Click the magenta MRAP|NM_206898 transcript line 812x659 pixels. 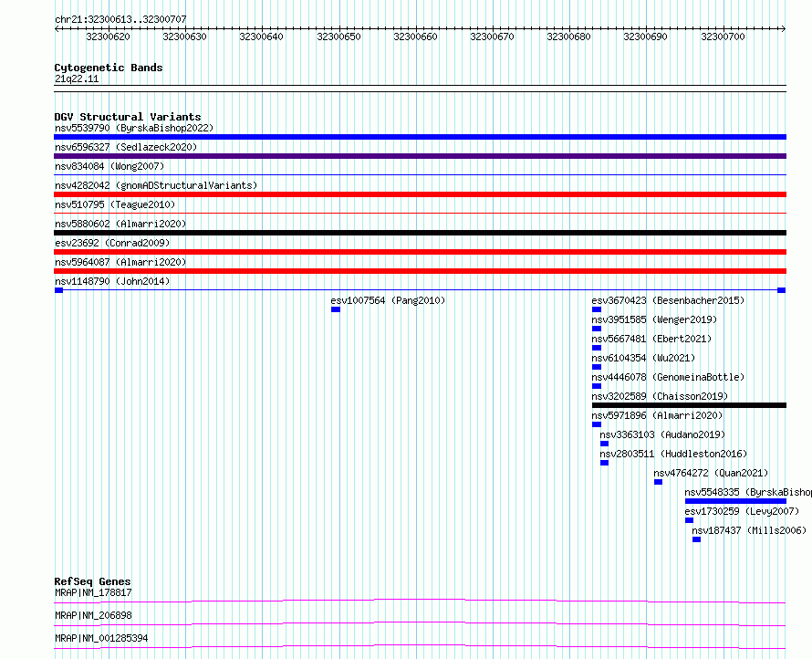coord(420,623)
